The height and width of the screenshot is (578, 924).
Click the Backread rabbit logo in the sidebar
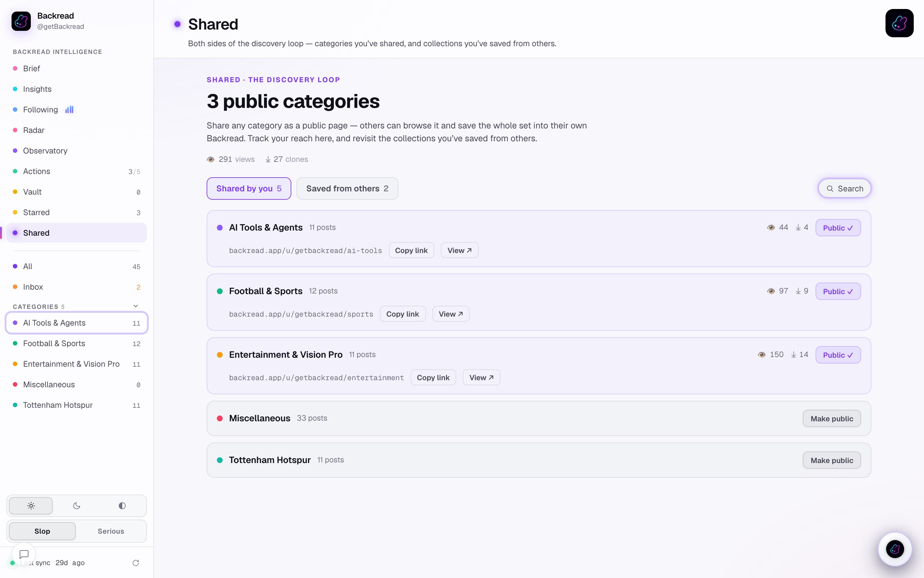click(x=21, y=21)
